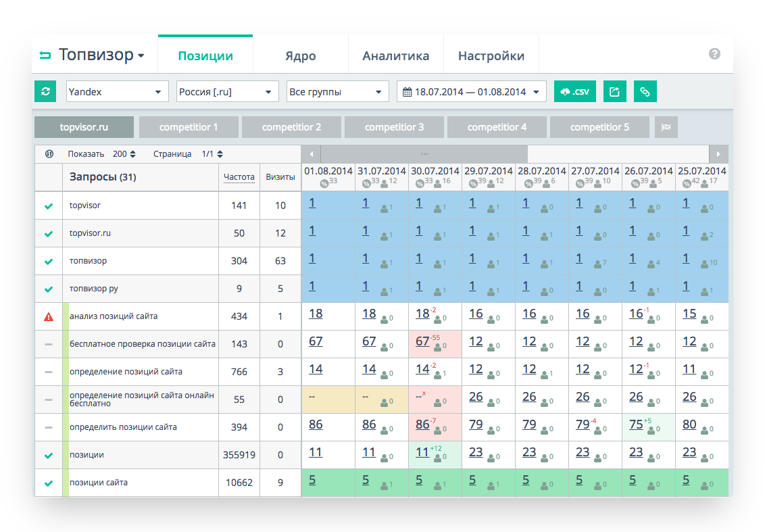Click the warning triangle for анализ позиций сайта
765x532 pixels.
coord(49,316)
